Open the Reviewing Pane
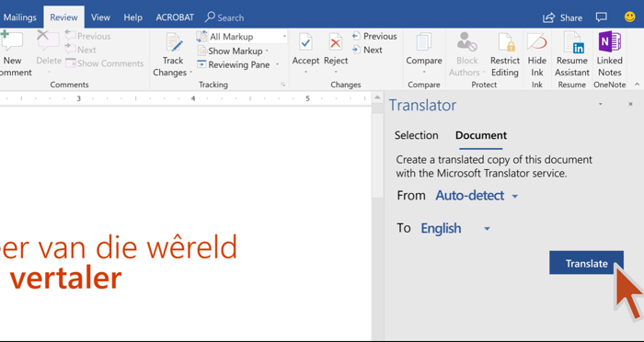Viewport: 644px width, 342px height. tap(234, 64)
